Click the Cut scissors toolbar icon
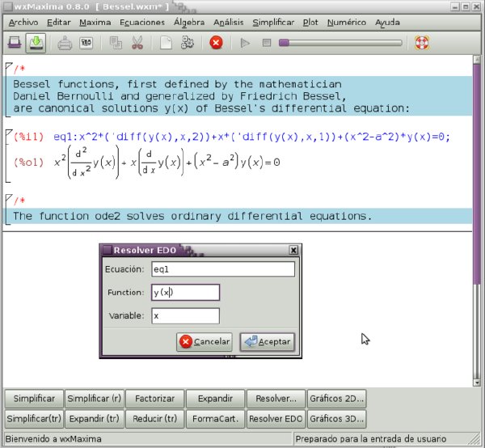Image resolution: width=485 pixels, height=448 pixels. point(137,43)
